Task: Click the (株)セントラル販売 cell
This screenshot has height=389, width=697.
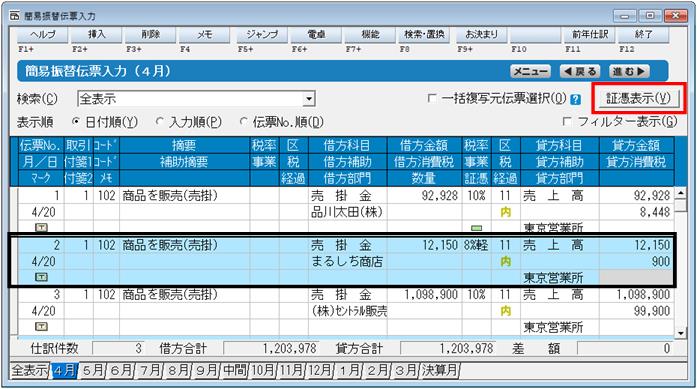Action: pos(348,311)
